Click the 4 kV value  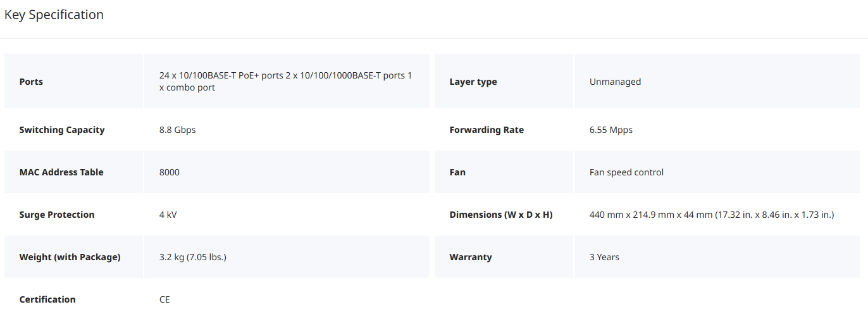[x=168, y=215]
